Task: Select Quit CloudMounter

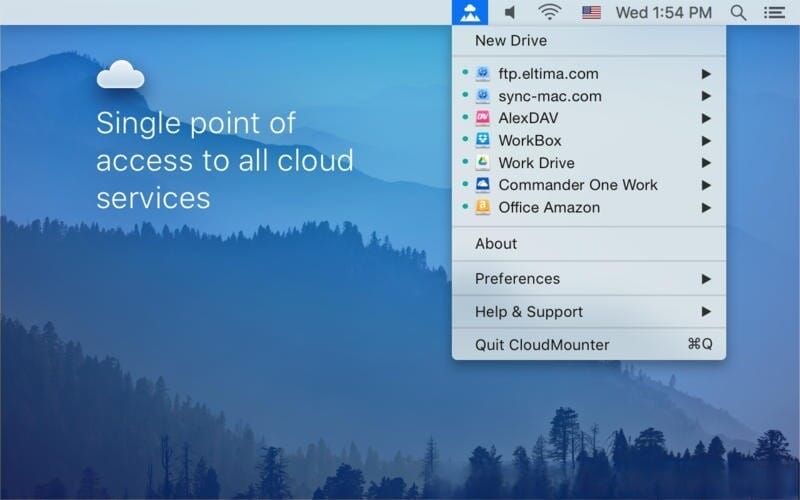Action: [589, 345]
